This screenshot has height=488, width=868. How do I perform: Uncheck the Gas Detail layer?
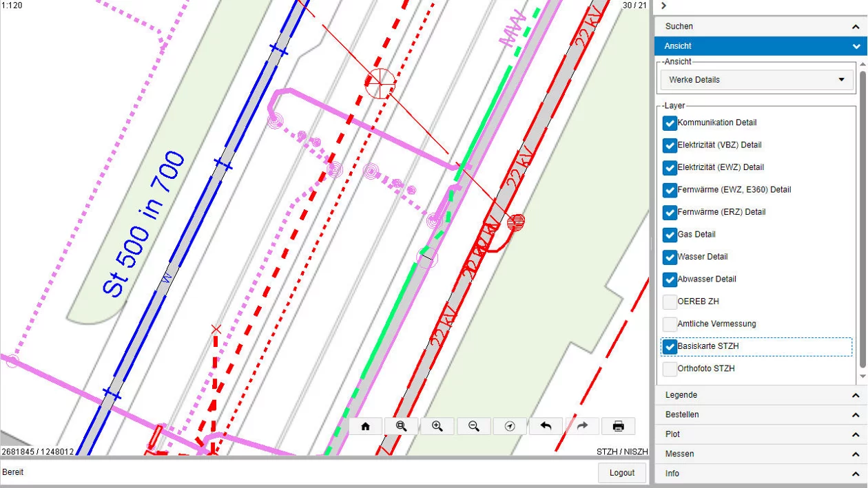[x=670, y=235]
